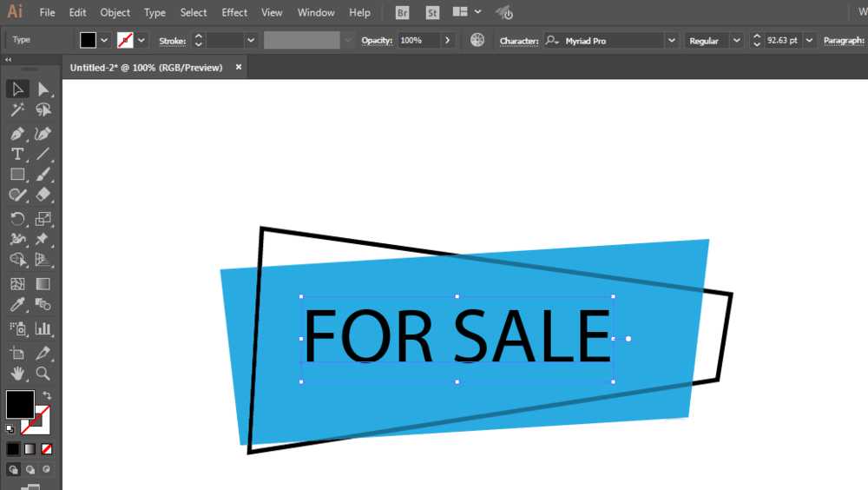This screenshot has width=868, height=490.
Task: Select the Eraser tool
Action: coord(43,195)
